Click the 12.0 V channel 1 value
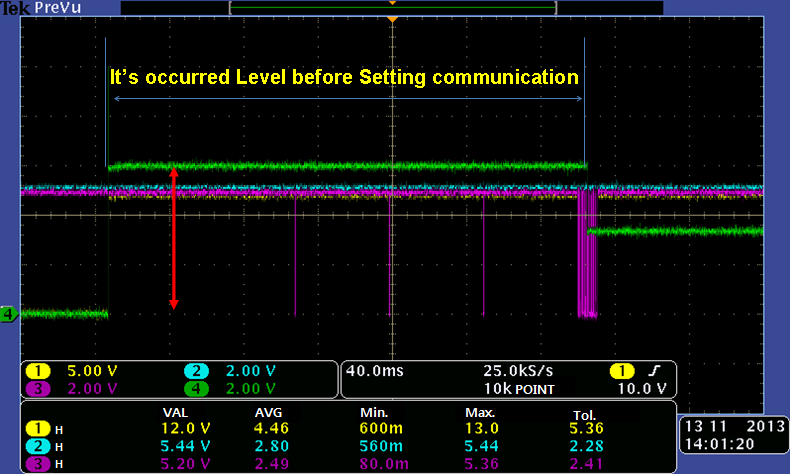Image resolution: width=790 pixels, height=474 pixels. click(185, 429)
